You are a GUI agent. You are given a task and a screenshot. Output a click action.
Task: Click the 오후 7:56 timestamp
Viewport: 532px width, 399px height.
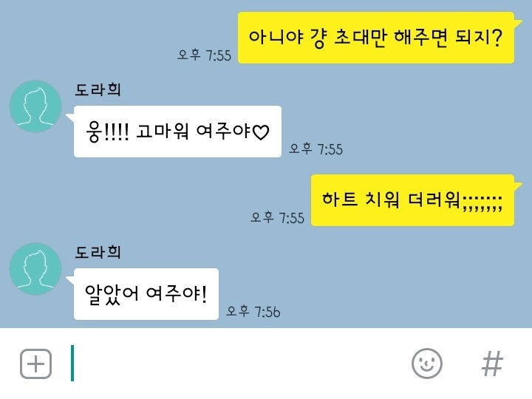(x=253, y=311)
